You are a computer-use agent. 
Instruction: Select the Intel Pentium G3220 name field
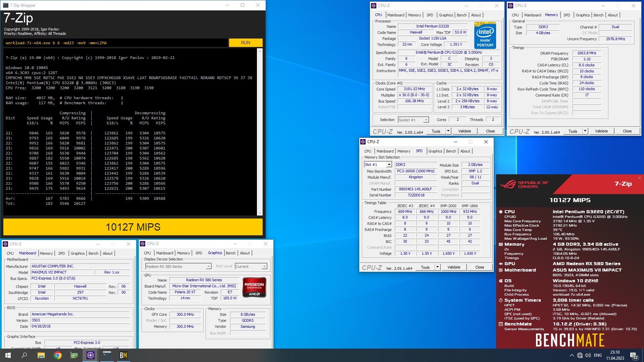click(432, 26)
